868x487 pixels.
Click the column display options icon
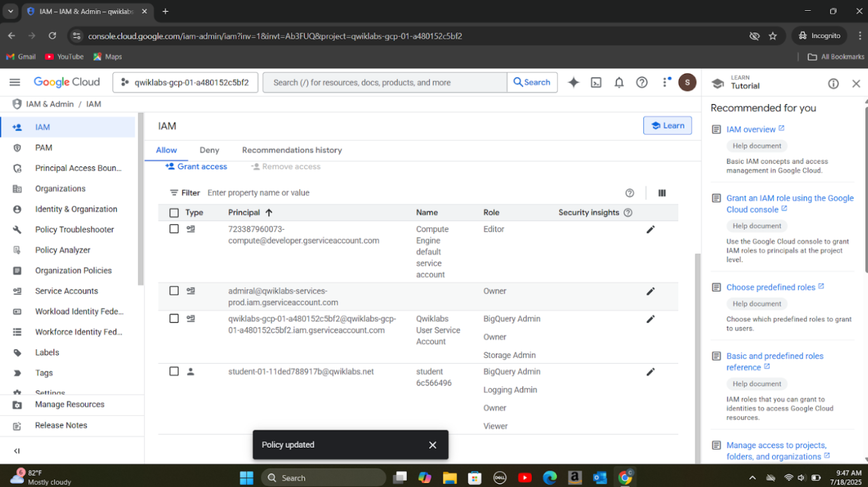[x=662, y=193]
